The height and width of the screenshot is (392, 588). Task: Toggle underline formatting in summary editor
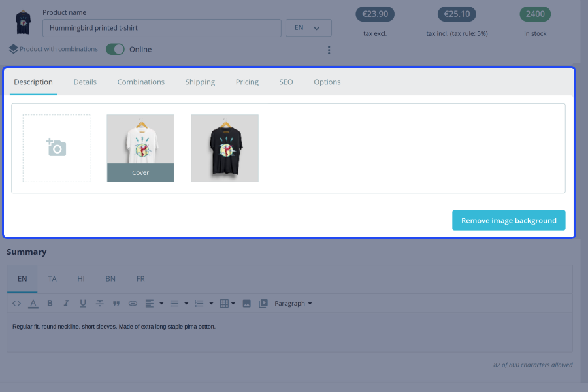click(x=83, y=303)
